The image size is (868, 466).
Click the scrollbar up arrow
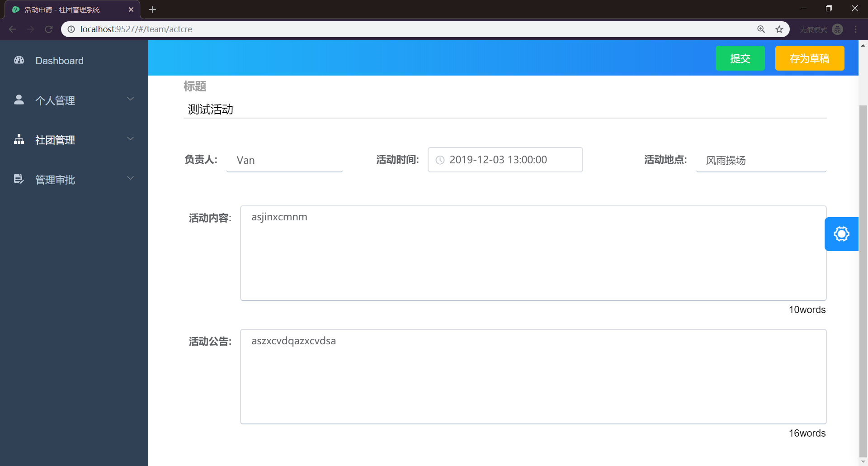[x=863, y=45]
